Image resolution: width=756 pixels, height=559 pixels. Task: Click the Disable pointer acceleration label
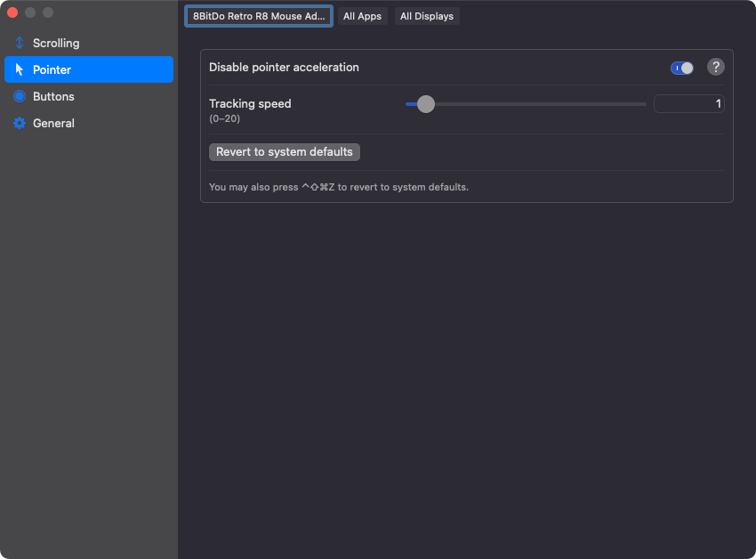point(284,67)
